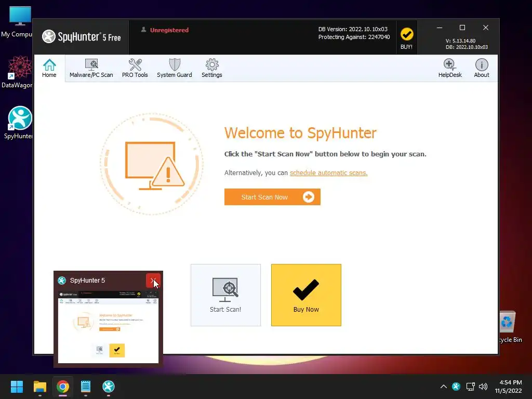Open the Home tab
Image resolution: width=532 pixels, height=399 pixels.
(x=49, y=68)
